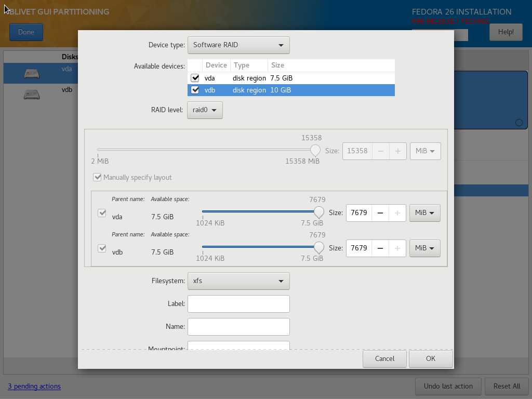This screenshot has height=399, width=532.
Task: Open the vdb size MiB unit dropdown
Action: coord(425,248)
